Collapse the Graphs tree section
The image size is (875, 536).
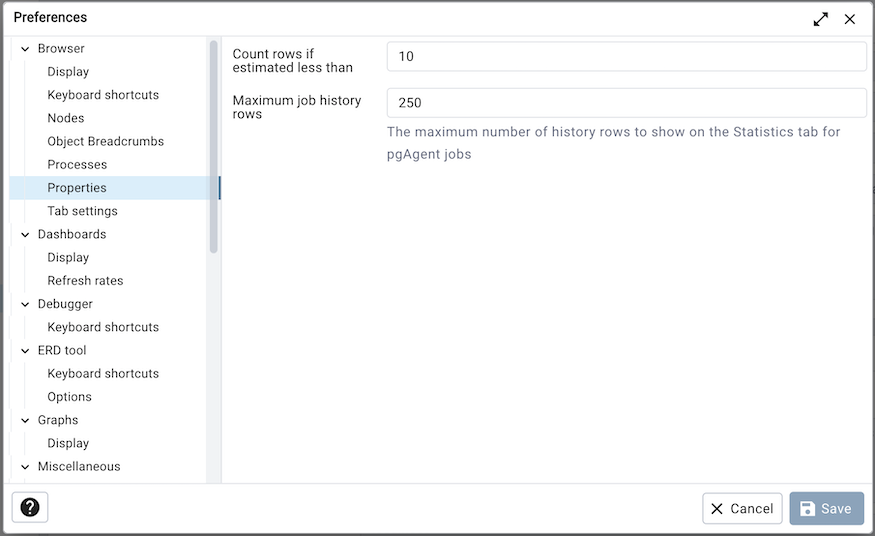(25, 421)
